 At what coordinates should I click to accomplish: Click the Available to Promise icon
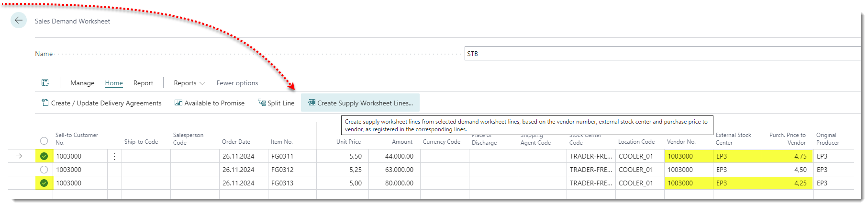click(x=178, y=103)
